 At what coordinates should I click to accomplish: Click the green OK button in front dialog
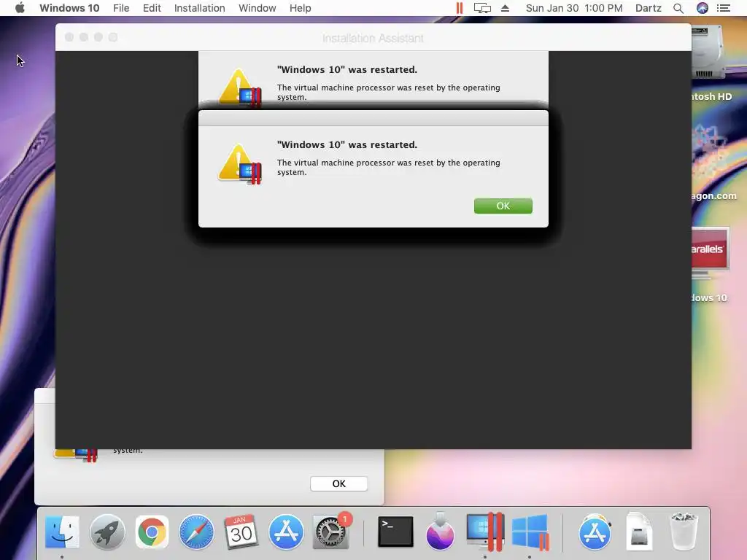point(503,206)
